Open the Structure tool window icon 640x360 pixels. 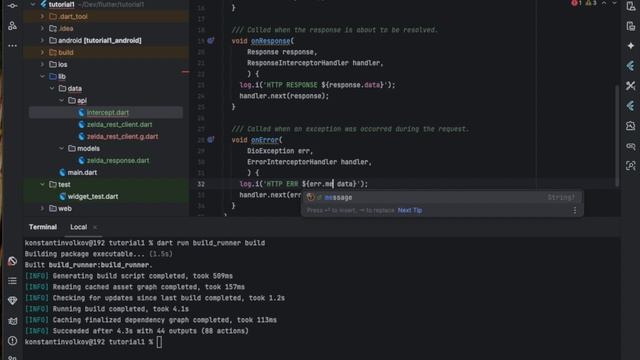[12, 26]
